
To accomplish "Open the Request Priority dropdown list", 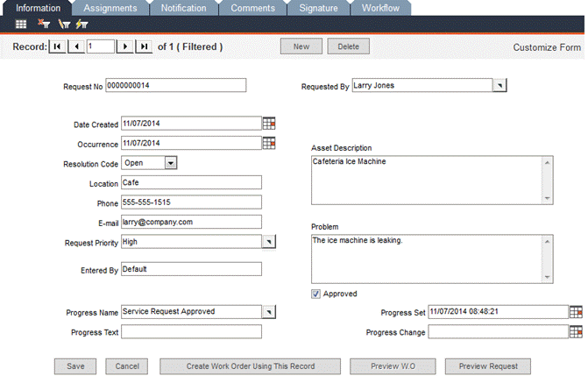I will coord(269,242).
